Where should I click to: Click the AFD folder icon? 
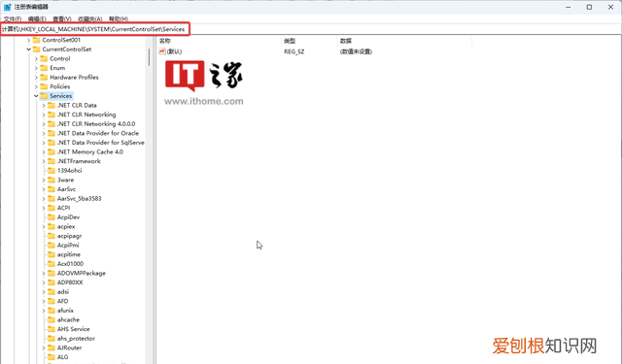tap(52, 301)
